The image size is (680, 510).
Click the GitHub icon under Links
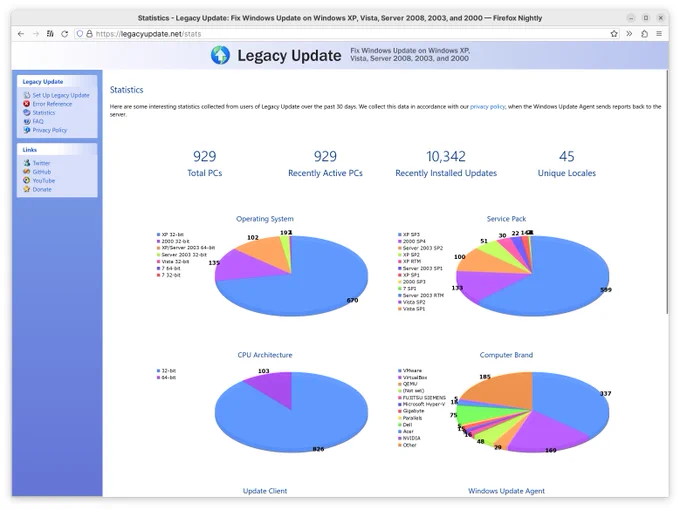coord(26,172)
